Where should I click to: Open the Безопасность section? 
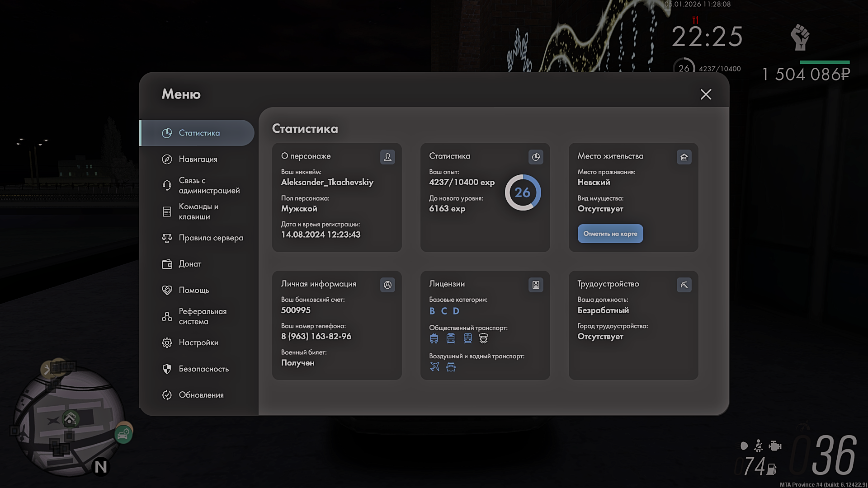(x=203, y=369)
